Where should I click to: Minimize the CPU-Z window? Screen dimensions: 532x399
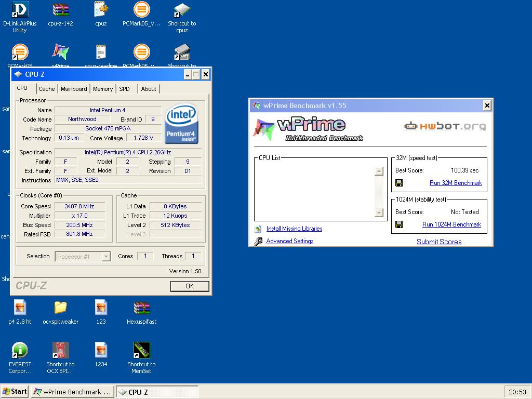click(188, 74)
